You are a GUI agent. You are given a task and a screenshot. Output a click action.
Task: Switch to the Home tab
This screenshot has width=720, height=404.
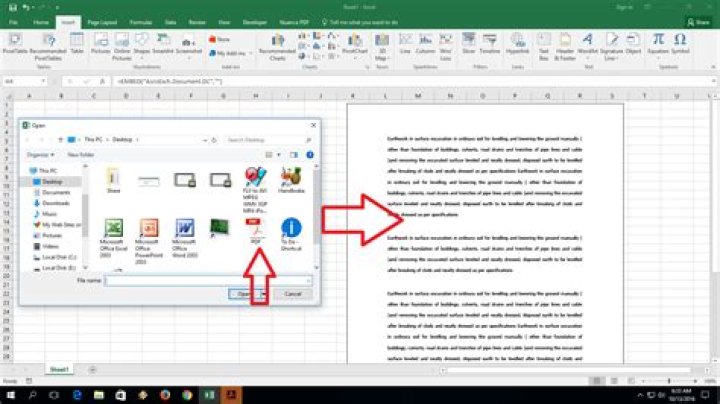point(40,22)
